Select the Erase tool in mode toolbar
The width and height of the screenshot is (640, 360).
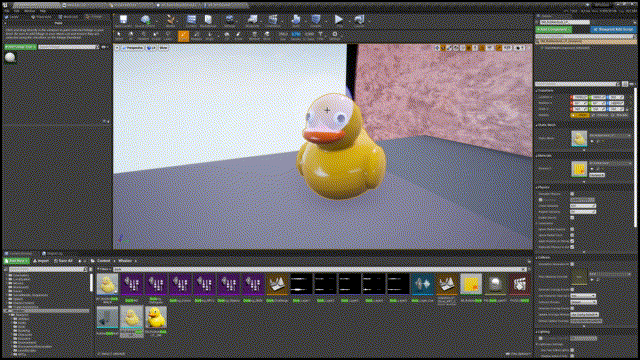coord(238,36)
